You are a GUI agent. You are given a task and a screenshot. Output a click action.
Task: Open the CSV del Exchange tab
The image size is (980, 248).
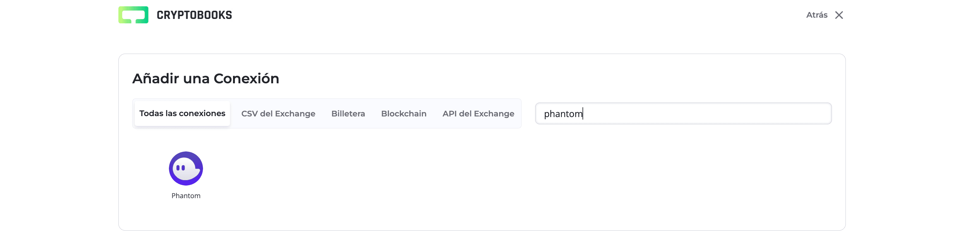(278, 113)
